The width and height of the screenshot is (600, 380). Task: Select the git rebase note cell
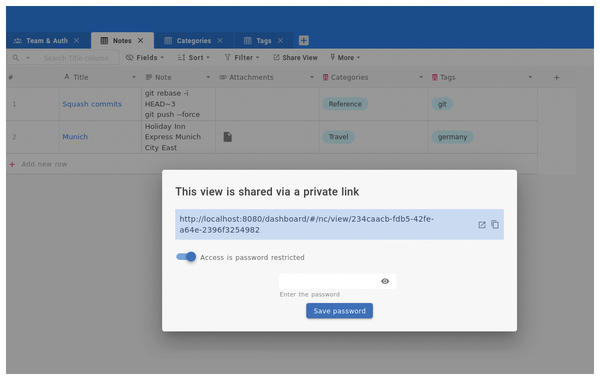pos(178,104)
